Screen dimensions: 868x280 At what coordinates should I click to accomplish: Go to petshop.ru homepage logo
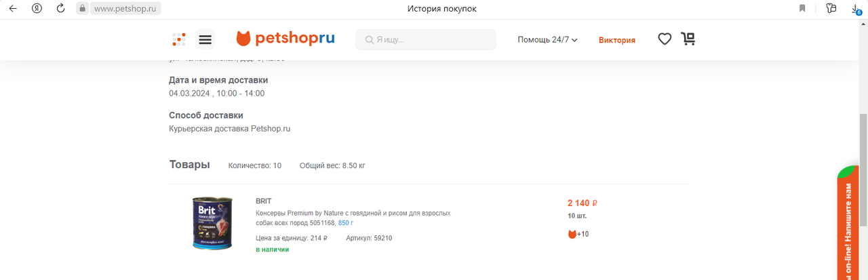tap(285, 39)
